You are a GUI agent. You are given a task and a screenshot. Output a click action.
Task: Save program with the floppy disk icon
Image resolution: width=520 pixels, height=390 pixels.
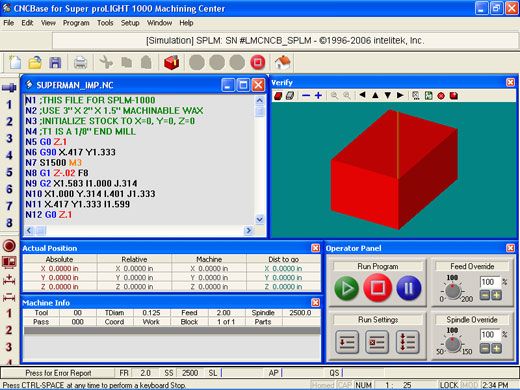pos(55,62)
